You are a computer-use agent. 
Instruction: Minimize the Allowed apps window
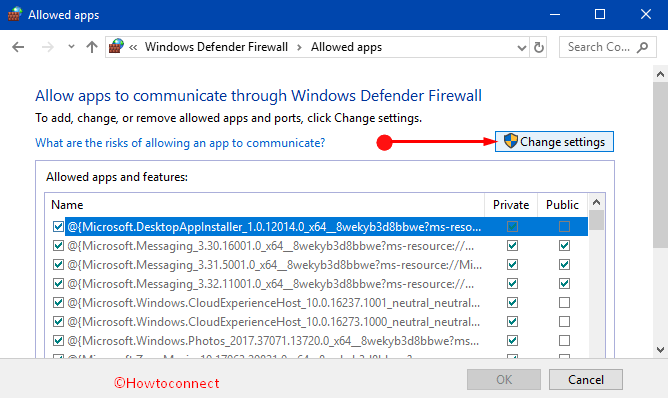tap(555, 14)
